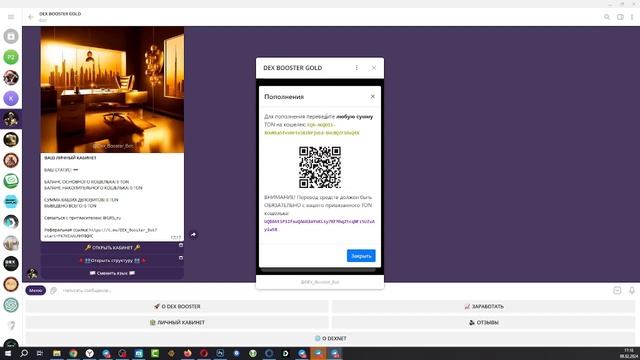
Task: Click the voice message microphone icon
Action: pyautogui.click(x=631, y=291)
